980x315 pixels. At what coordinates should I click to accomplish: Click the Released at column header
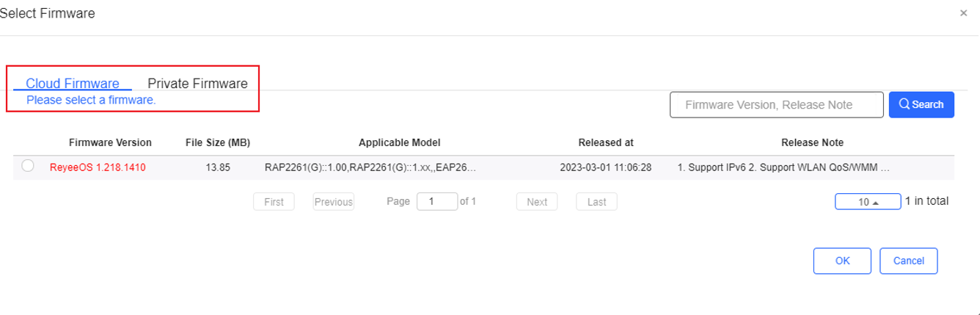point(605,142)
